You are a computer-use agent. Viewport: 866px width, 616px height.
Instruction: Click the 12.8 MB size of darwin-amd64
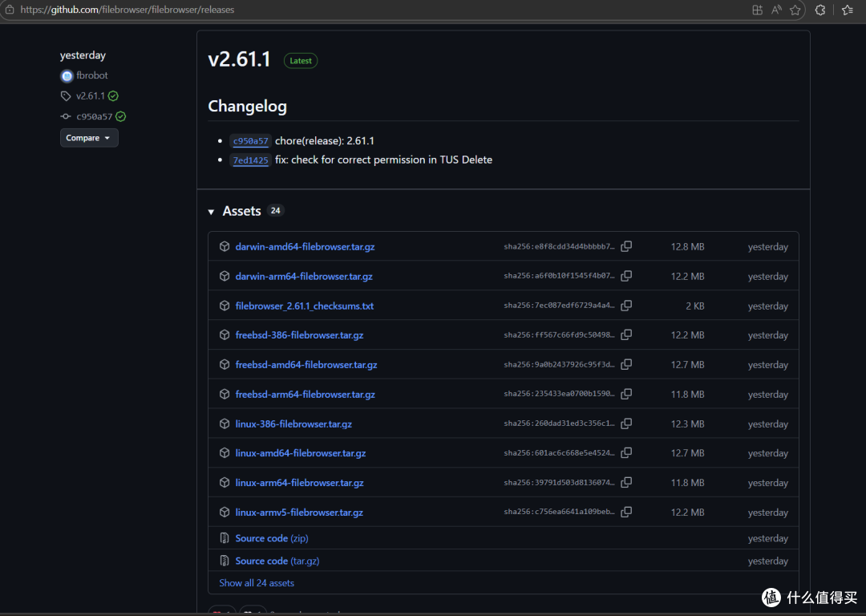pos(687,246)
